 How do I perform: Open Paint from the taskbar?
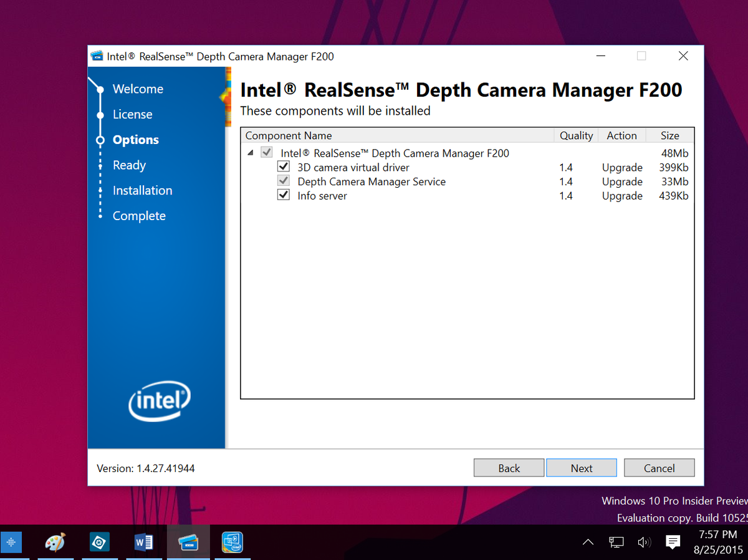55,542
